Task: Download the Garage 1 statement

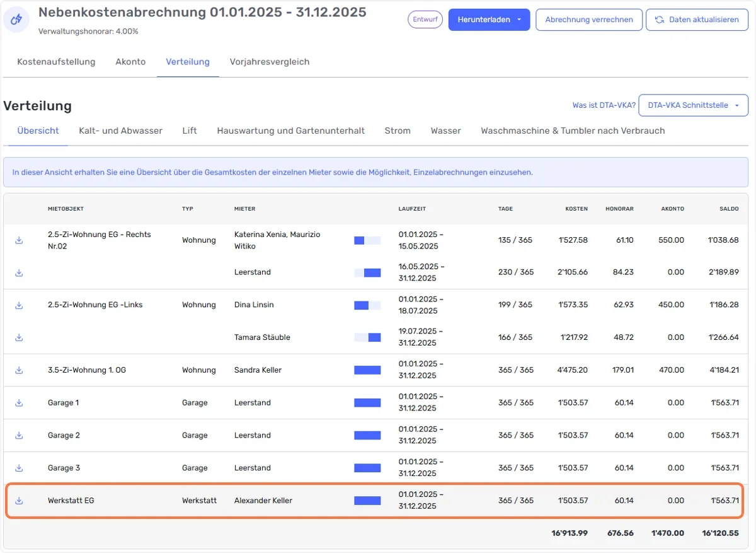Action: point(19,403)
